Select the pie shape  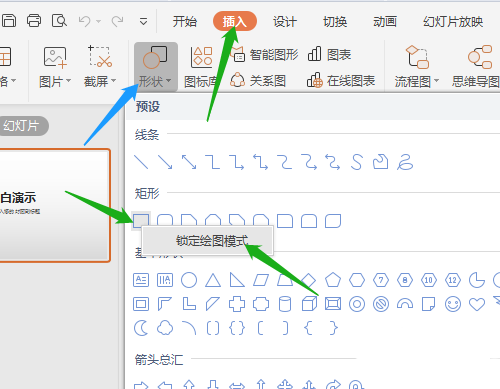(x=477, y=280)
